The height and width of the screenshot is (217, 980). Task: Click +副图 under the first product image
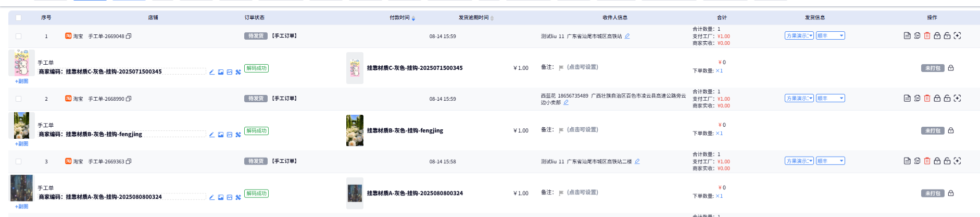click(22, 81)
